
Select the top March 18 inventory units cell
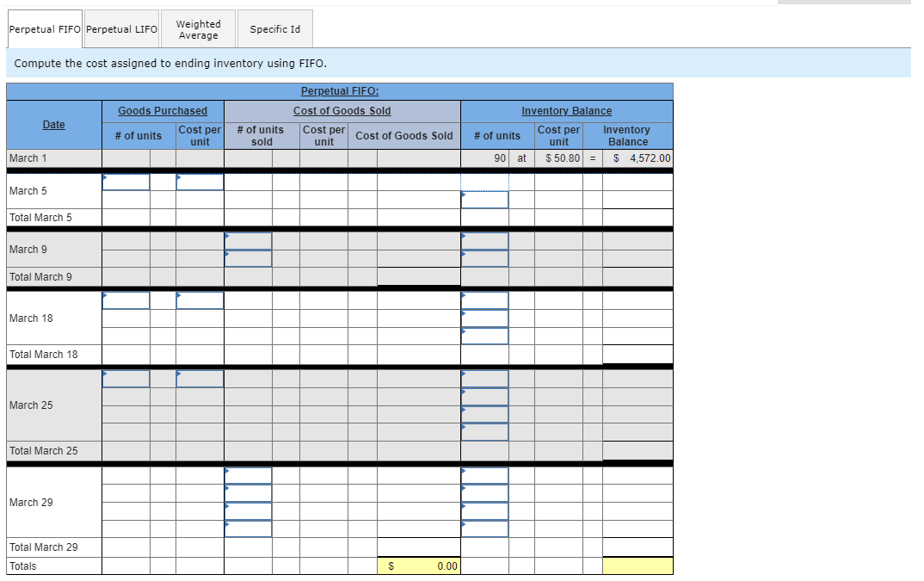point(484,300)
